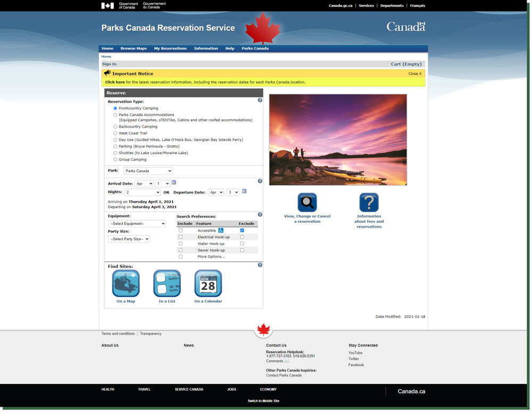Click Canada.ca footer link
The width and height of the screenshot is (532, 412).
tap(411, 392)
